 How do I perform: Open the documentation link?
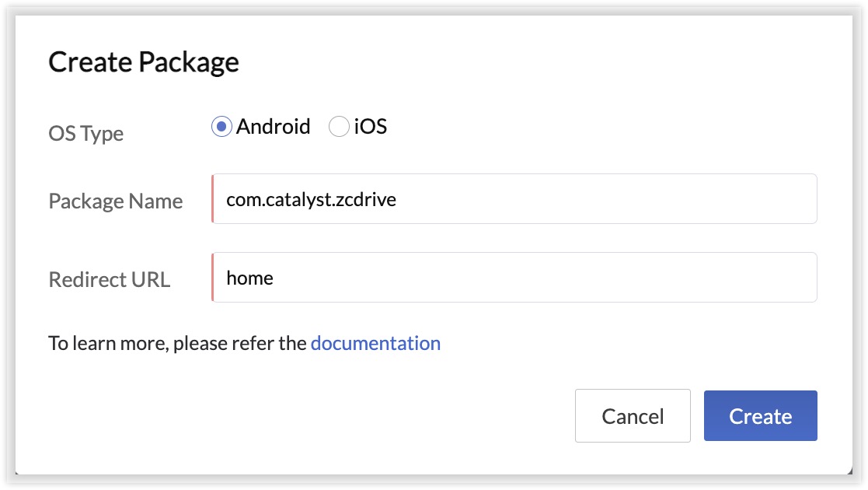pyautogui.click(x=375, y=343)
